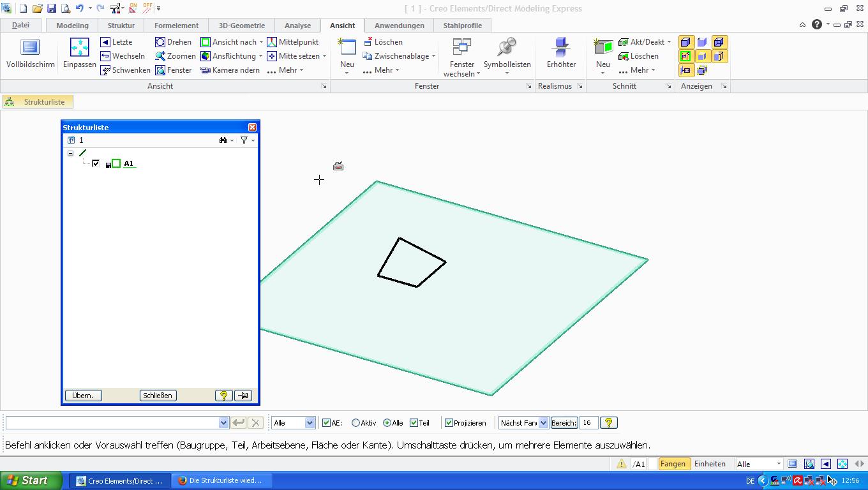Image resolution: width=868 pixels, height=490 pixels.
Task: Select the Fenster zoom-window tool
Action: point(173,70)
